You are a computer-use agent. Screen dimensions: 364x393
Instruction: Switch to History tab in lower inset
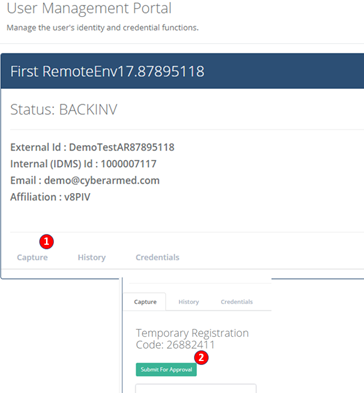coord(188,302)
